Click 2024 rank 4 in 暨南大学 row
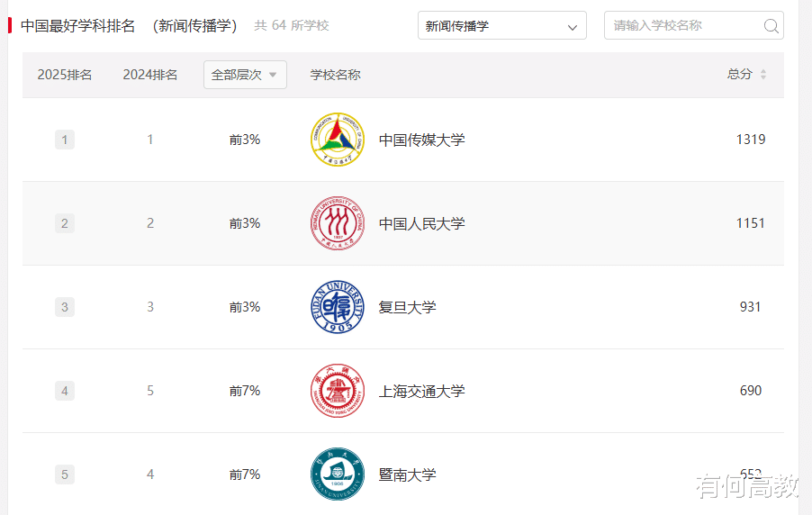 tap(150, 474)
